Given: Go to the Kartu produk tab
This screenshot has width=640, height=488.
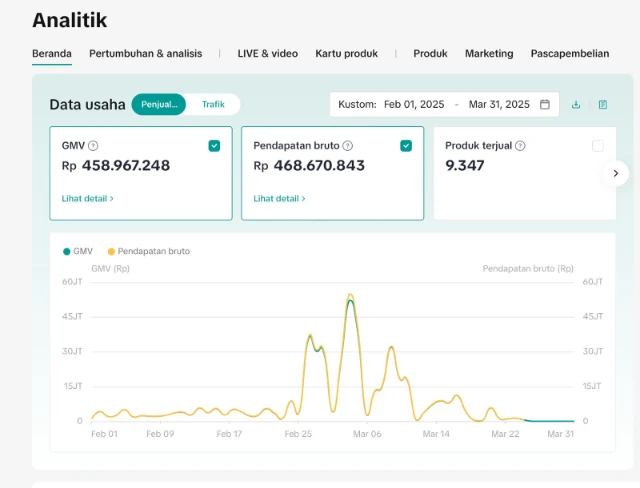Looking at the screenshot, I should 346,54.
